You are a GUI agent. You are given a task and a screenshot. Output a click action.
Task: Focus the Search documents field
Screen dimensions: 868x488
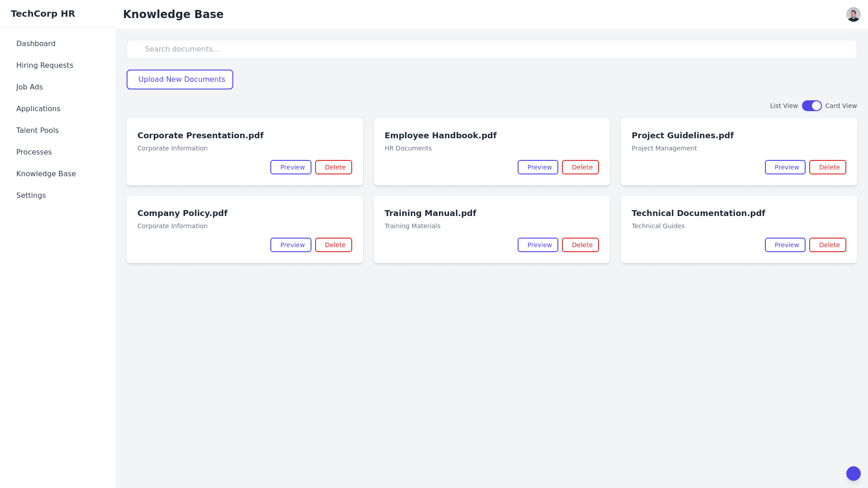491,49
